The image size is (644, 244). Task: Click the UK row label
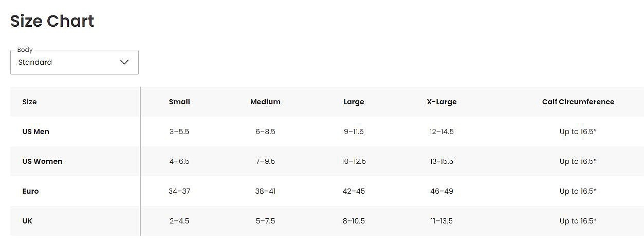[28, 221]
